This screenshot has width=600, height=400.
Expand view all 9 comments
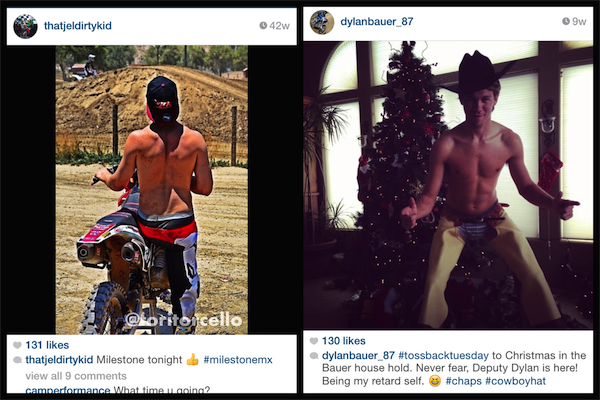[76, 376]
